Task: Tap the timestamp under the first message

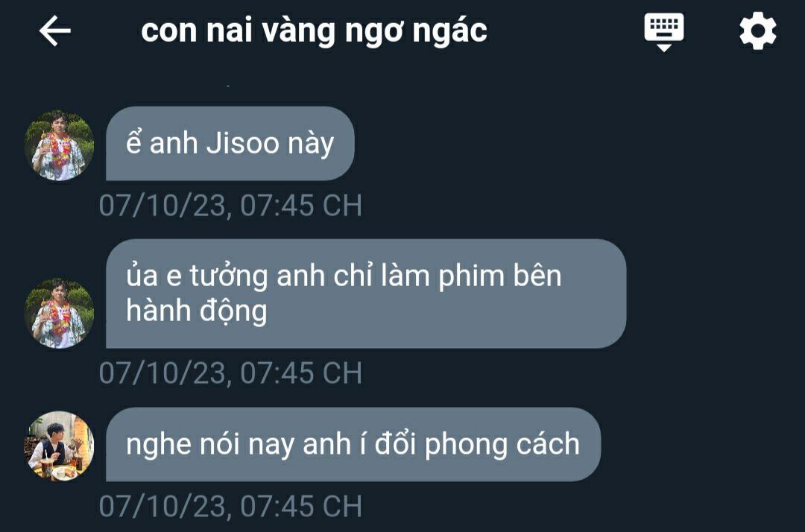Action: click(230, 205)
